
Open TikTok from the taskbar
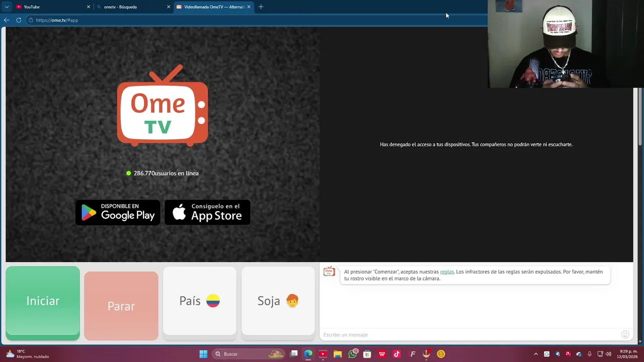[396, 354]
